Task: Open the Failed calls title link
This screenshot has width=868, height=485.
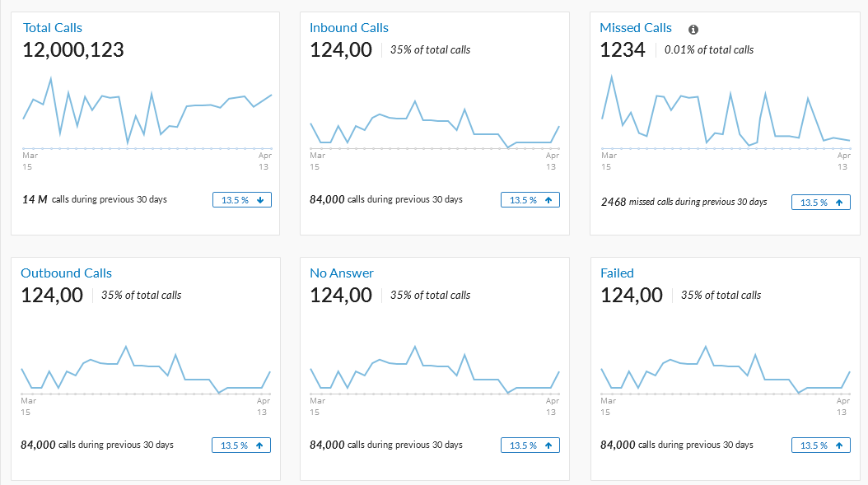Action: [617, 273]
